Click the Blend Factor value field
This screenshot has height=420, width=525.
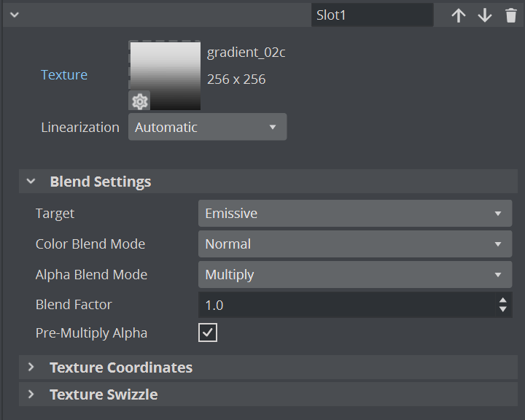point(343,306)
